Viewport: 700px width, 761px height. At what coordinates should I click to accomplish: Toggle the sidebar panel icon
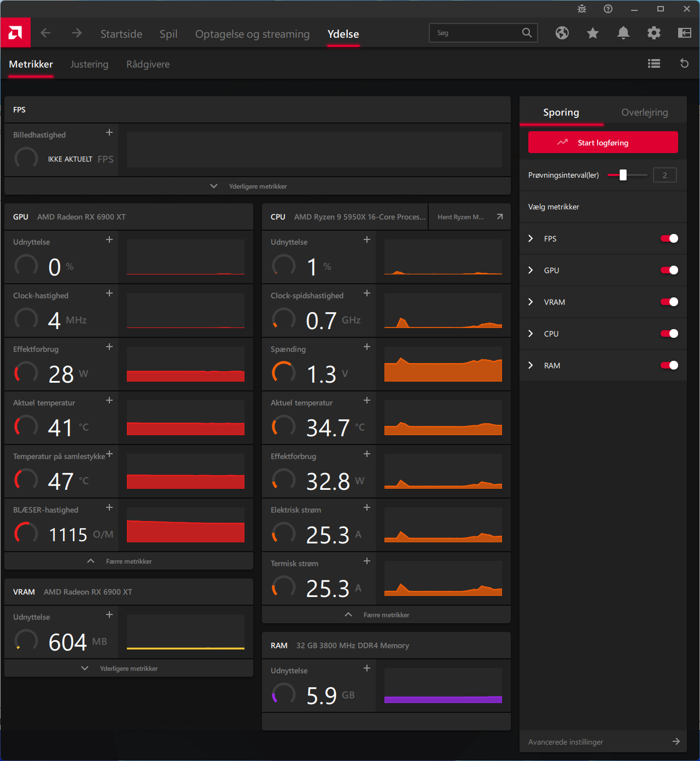(685, 33)
